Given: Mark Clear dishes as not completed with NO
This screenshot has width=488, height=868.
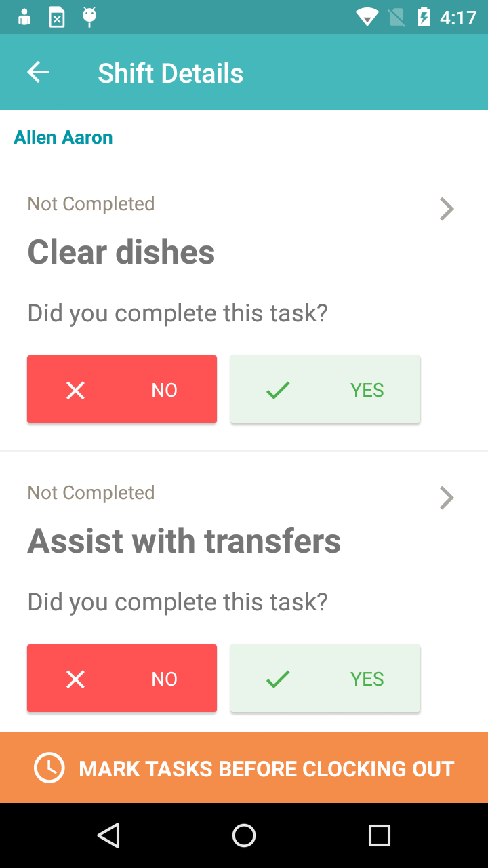Looking at the screenshot, I should coord(122,389).
